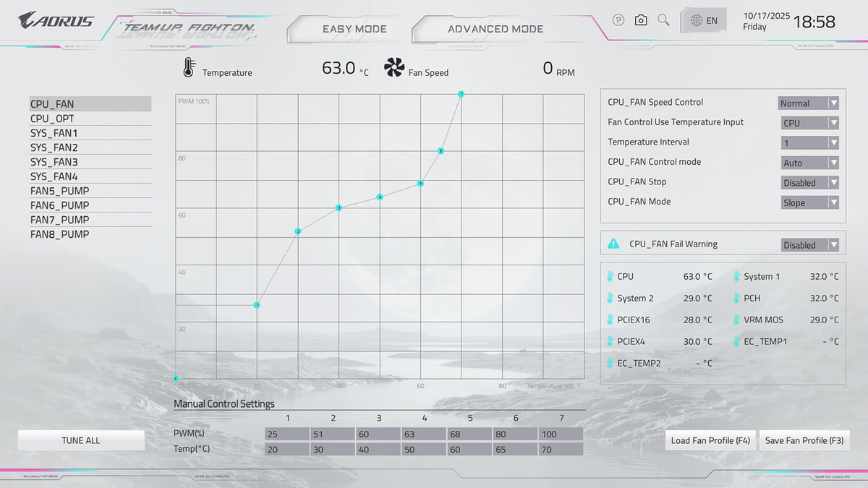Select CPU_OPT in the fan list
868x488 pixels.
90,119
